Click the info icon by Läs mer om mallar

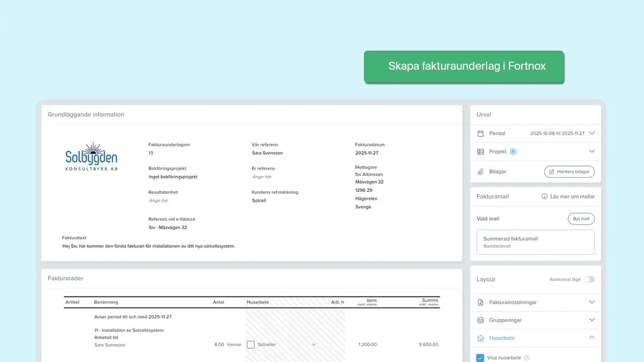click(545, 196)
